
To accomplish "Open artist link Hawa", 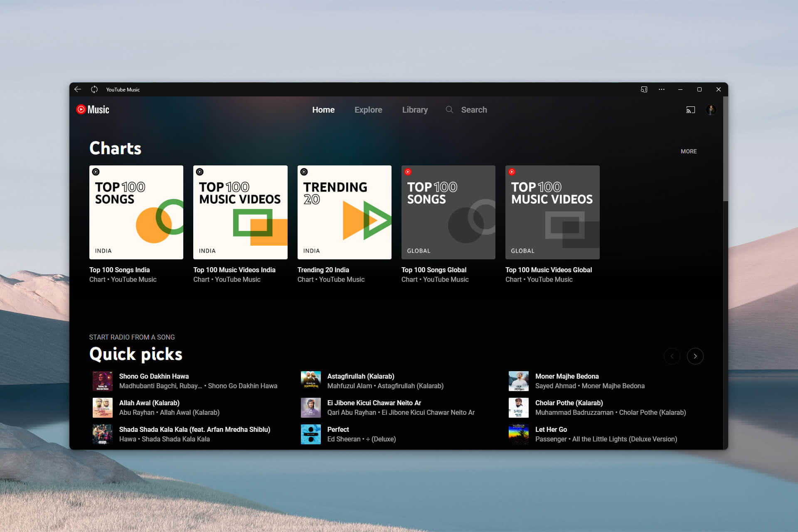I will click(x=128, y=439).
